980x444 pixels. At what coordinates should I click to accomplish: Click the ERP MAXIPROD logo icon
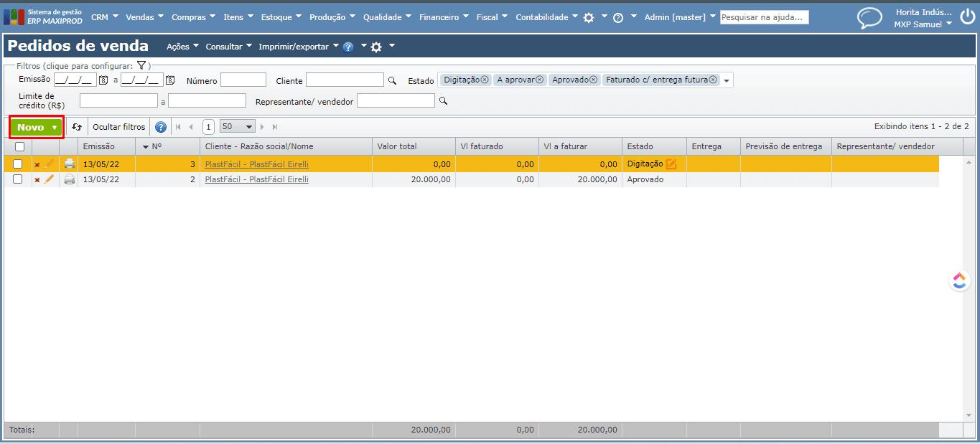pos(14,17)
